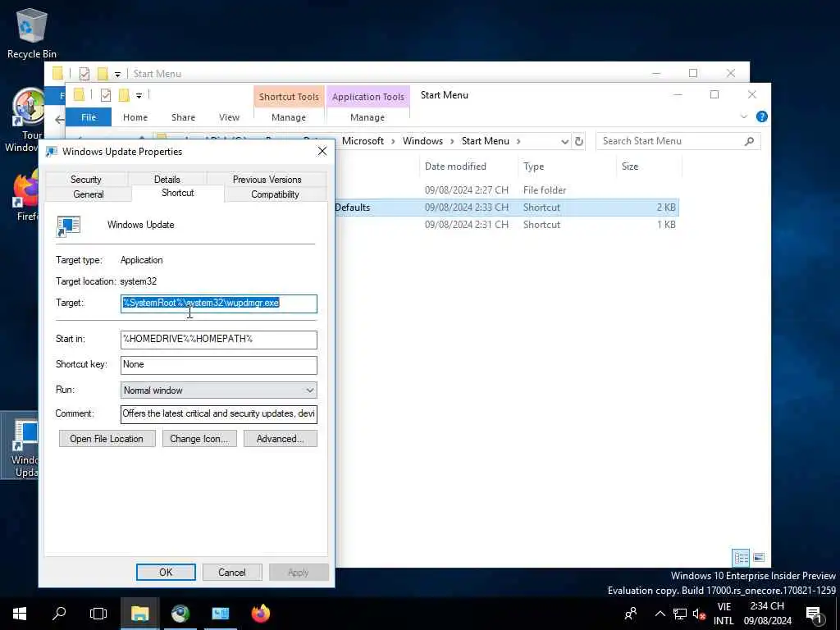
Task: Click the help question mark icon in Explorer
Action: tap(761, 116)
